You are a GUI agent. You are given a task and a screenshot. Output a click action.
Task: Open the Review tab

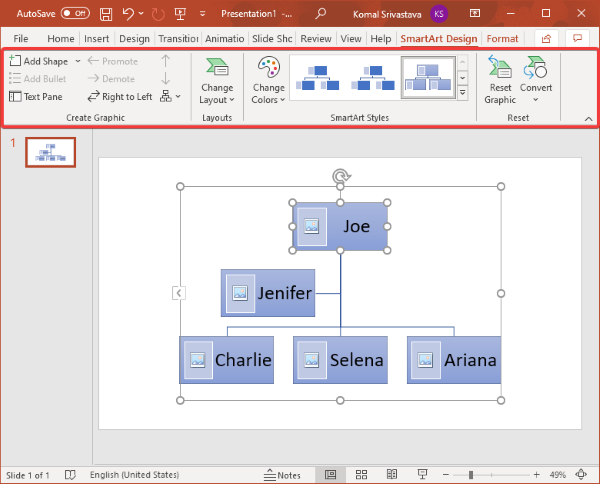tap(316, 38)
